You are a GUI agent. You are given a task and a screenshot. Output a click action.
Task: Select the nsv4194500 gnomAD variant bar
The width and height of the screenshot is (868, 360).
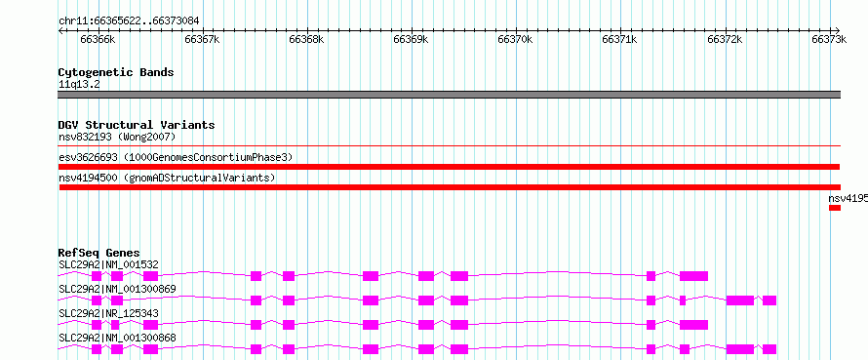point(450,187)
